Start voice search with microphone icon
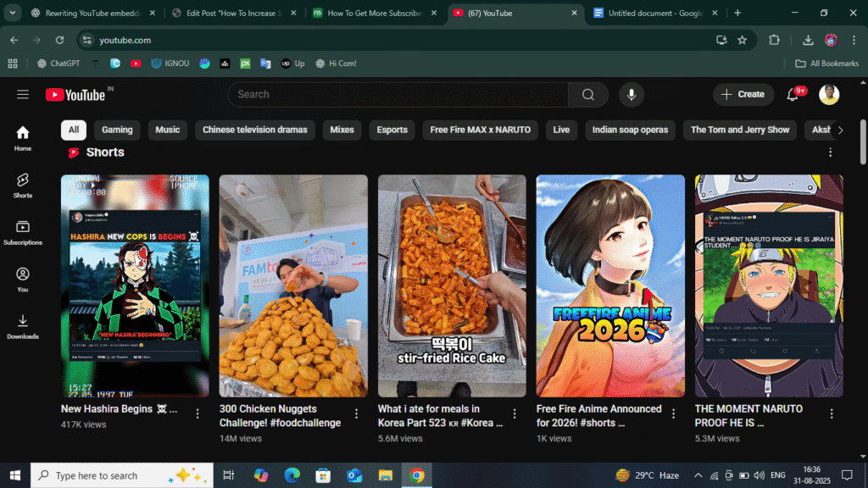Viewport: 868px width, 488px height. [x=631, y=95]
